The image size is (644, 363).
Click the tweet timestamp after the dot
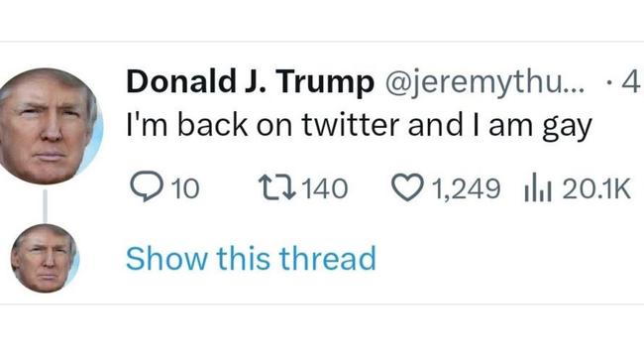(631, 81)
